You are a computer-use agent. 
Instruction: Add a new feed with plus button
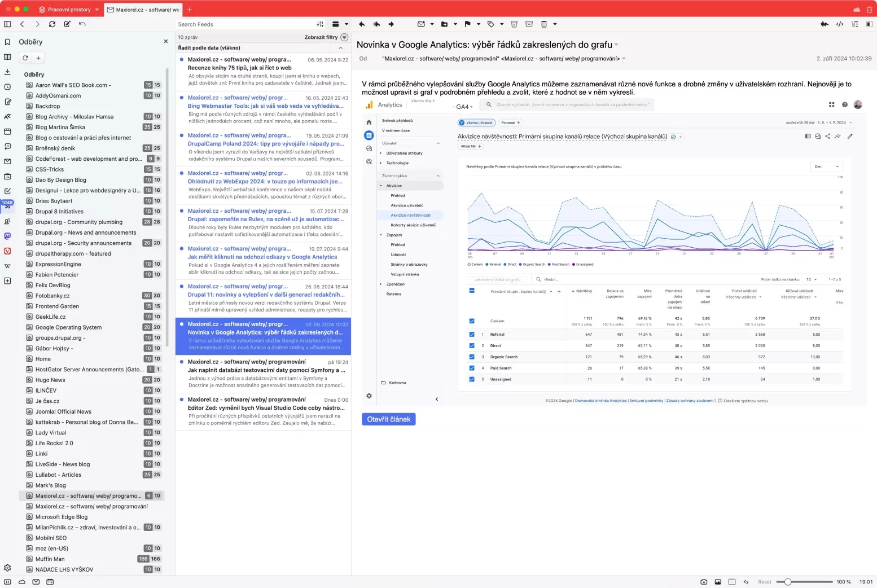coord(38,58)
